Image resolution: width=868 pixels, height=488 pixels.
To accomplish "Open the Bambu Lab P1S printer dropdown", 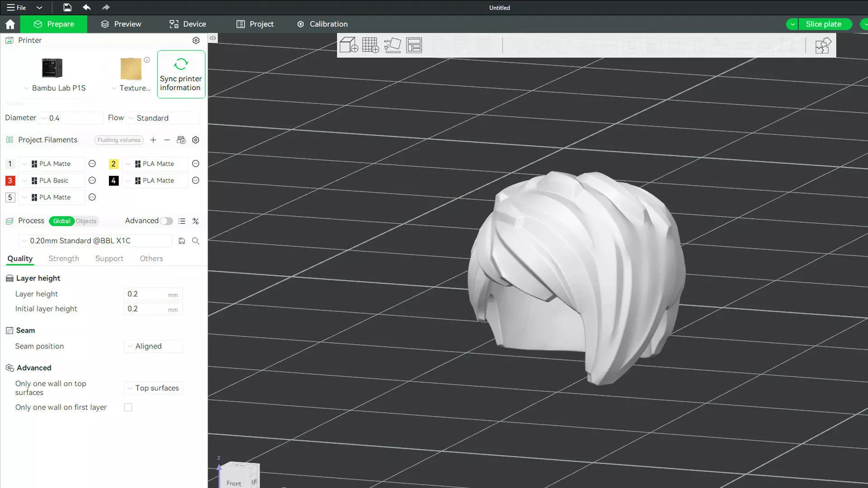I will click(54, 88).
